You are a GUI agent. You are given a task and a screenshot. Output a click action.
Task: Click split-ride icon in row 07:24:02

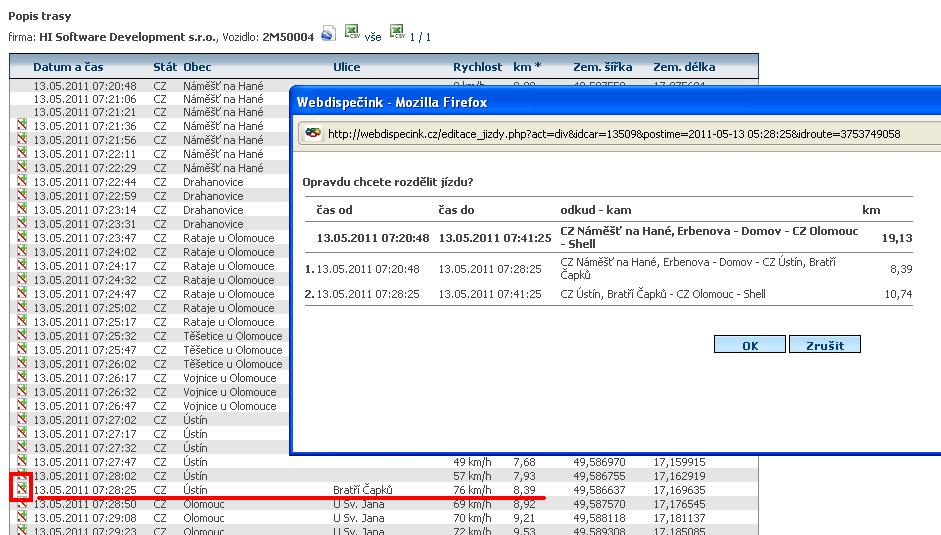click(22, 250)
